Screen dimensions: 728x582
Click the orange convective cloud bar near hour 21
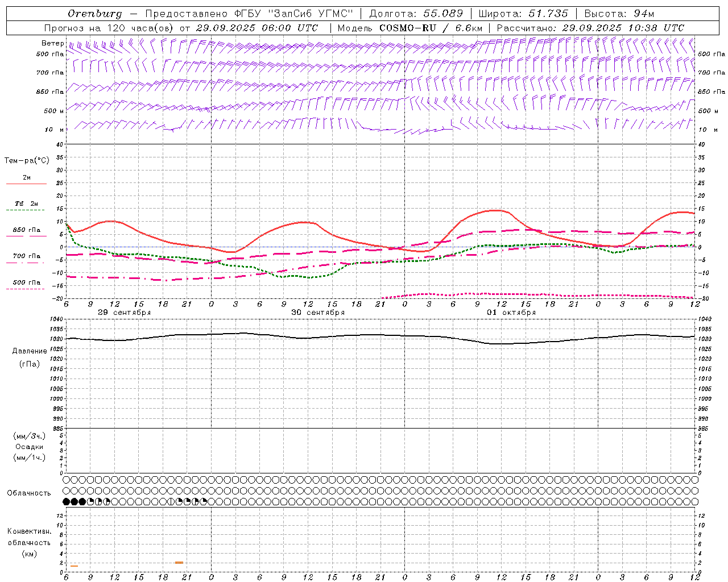coord(179,563)
